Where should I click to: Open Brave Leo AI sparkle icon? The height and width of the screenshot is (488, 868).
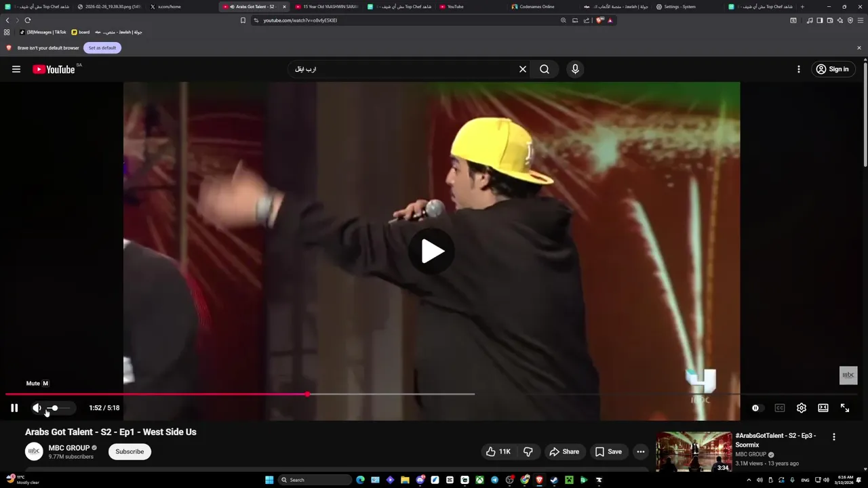click(x=840, y=20)
